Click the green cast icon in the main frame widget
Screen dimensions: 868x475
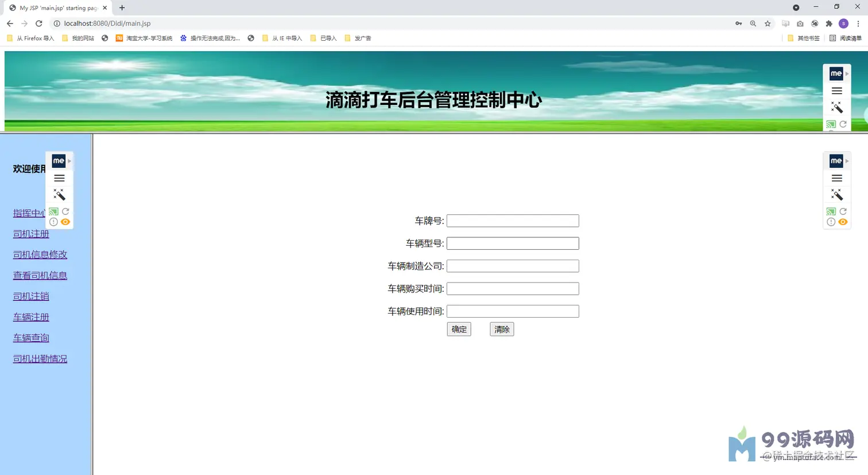click(831, 211)
